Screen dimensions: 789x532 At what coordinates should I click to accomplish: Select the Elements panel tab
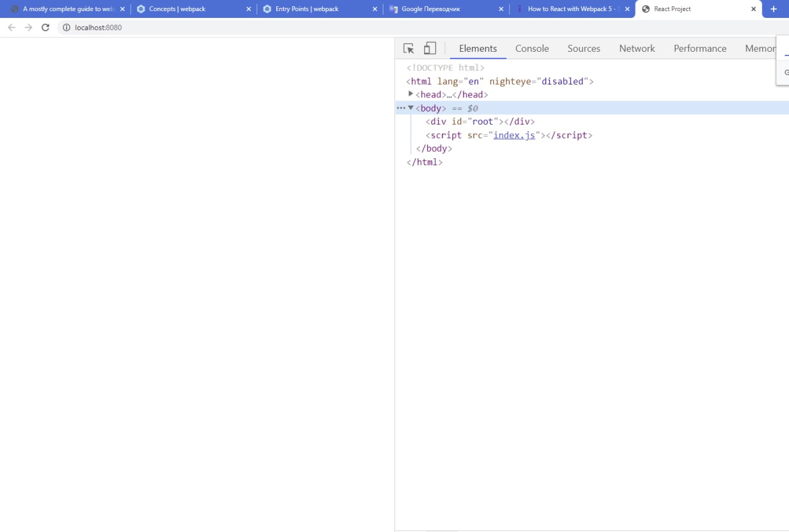(478, 49)
